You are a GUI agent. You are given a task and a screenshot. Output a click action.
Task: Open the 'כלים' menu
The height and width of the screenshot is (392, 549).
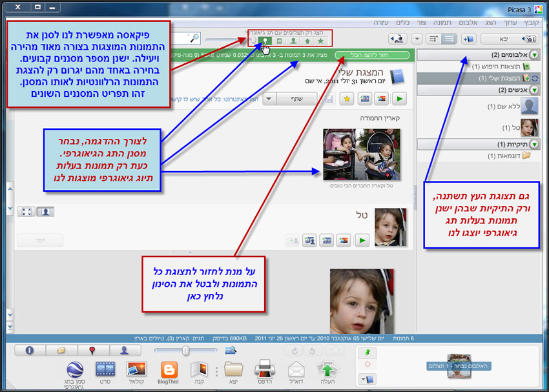[402, 23]
